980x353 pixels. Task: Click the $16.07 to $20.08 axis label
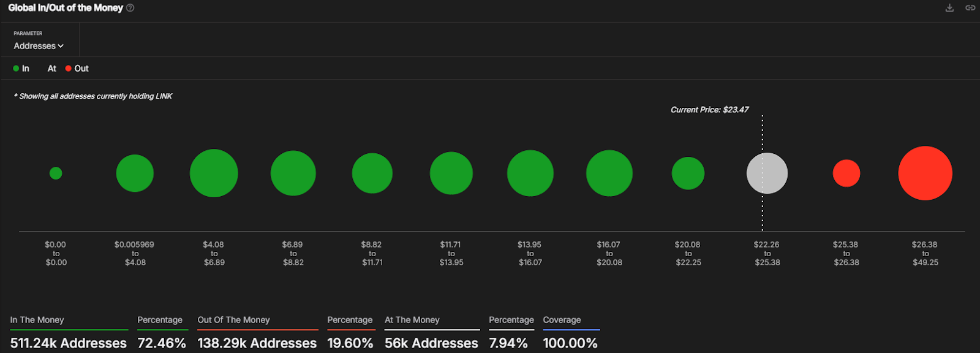point(609,253)
